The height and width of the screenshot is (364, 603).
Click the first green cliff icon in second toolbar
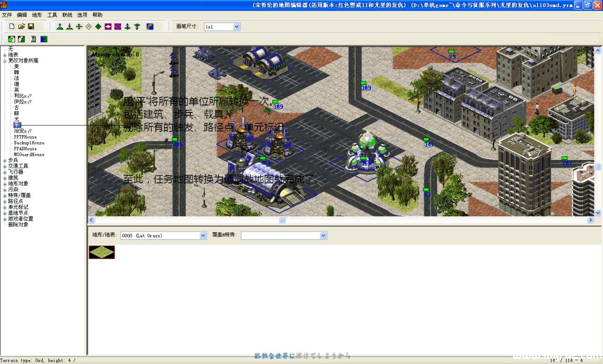click(x=12, y=39)
